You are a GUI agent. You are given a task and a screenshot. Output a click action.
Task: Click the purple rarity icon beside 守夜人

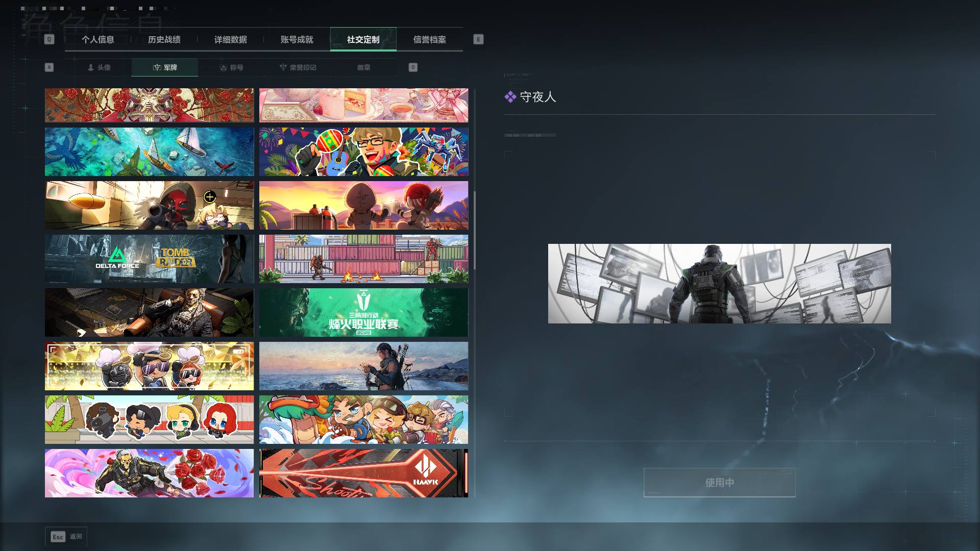tap(510, 97)
